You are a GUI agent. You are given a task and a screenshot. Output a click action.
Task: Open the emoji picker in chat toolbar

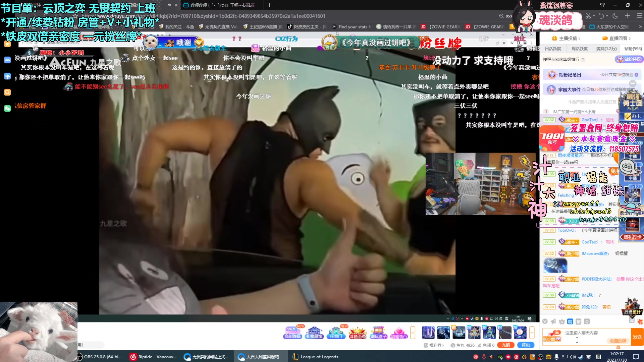click(x=545, y=321)
